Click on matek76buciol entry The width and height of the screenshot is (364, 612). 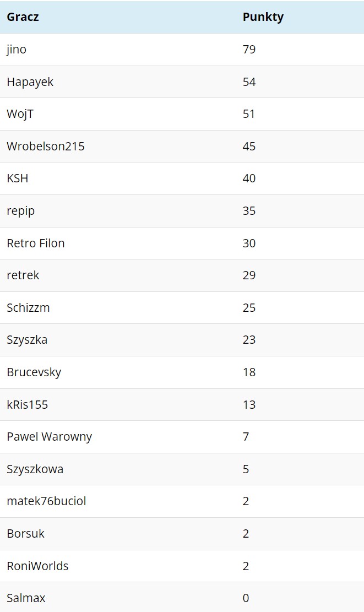(46, 501)
